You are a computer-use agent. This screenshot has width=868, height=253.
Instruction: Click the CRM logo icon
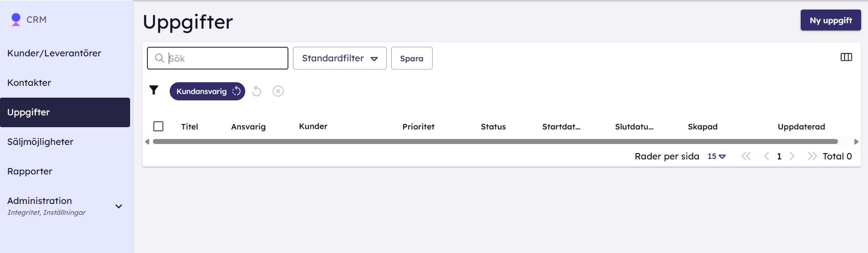16,20
